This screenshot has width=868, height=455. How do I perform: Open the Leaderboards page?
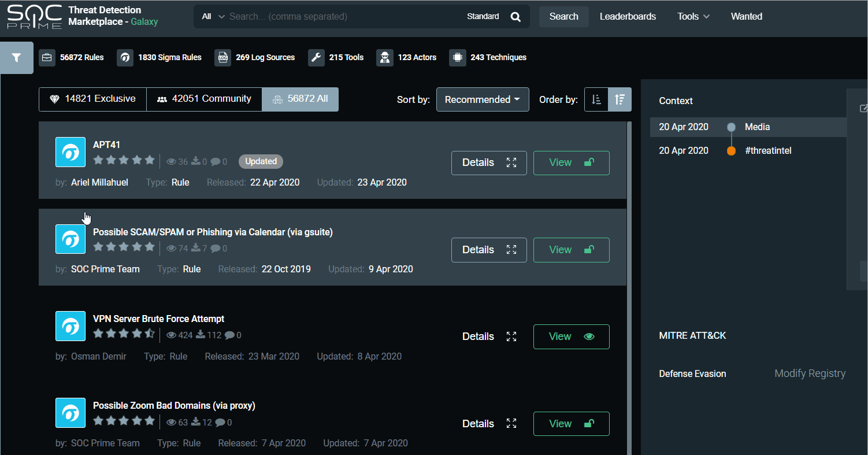pos(628,17)
